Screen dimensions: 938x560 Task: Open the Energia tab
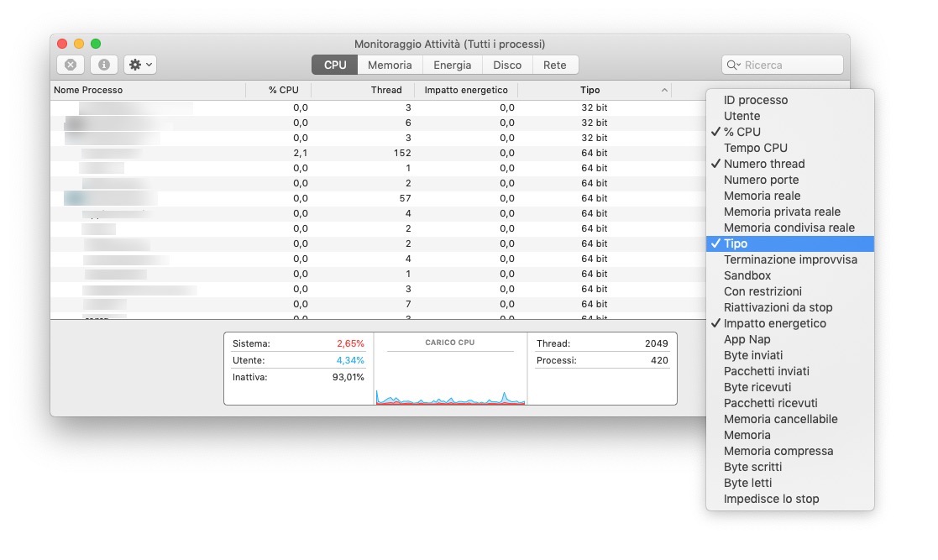pos(452,65)
